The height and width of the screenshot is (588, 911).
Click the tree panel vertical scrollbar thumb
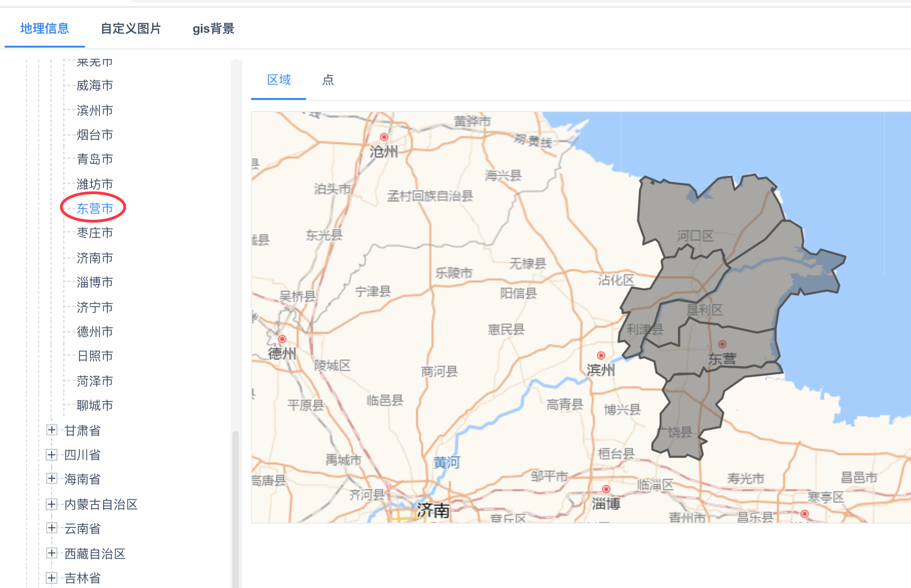236,509
